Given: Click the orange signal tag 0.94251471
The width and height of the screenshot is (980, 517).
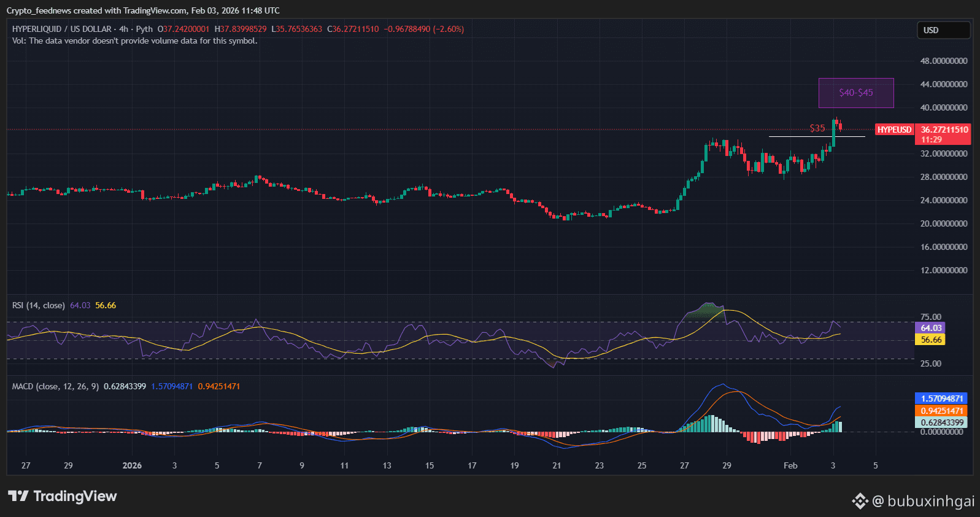Looking at the screenshot, I should tap(941, 411).
